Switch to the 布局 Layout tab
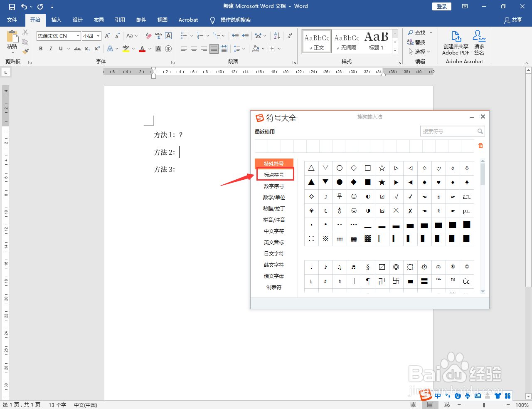 (x=99, y=20)
